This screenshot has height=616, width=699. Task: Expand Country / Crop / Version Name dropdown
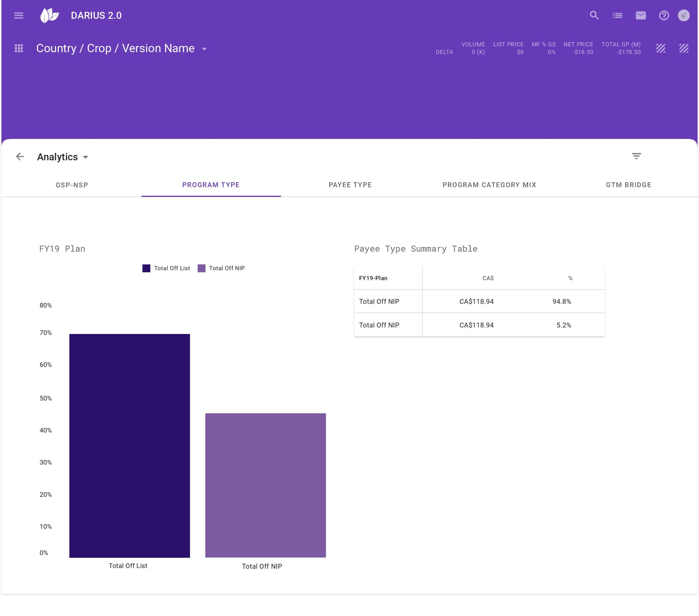click(205, 49)
